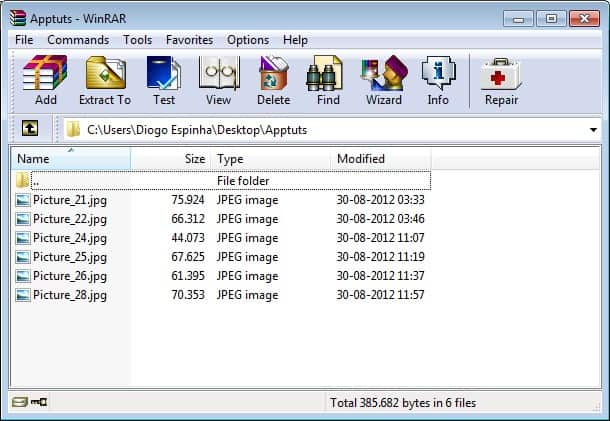Show archive Info tool
The width and height of the screenshot is (610, 421).
(x=438, y=73)
